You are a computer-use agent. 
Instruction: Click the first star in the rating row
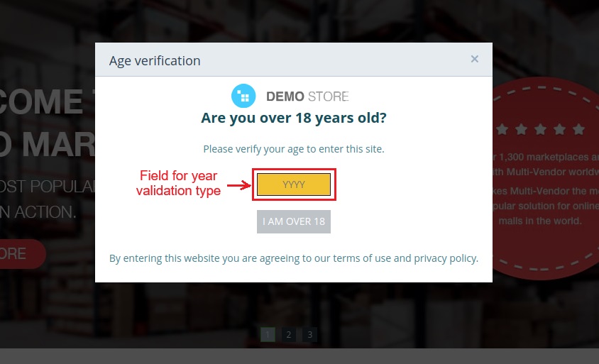coord(502,129)
